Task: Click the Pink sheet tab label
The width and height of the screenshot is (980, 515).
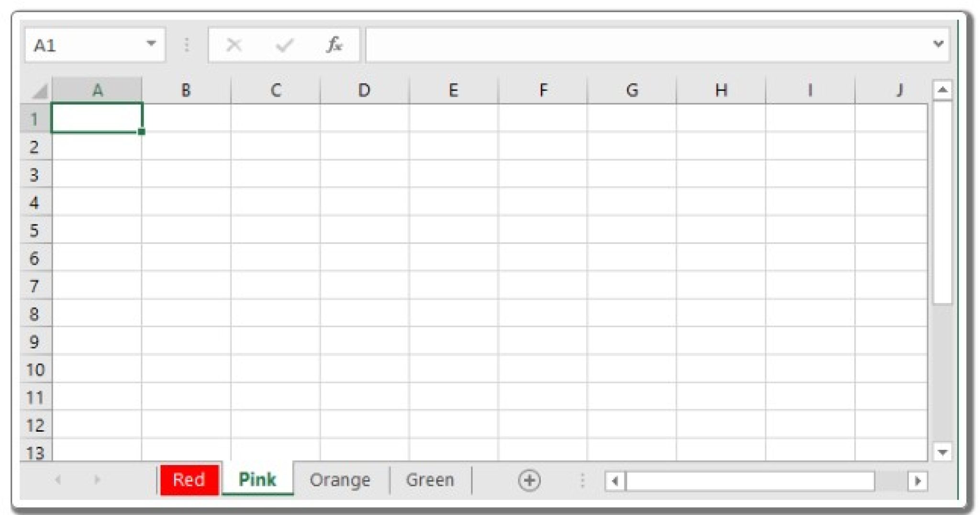Action: point(257,480)
